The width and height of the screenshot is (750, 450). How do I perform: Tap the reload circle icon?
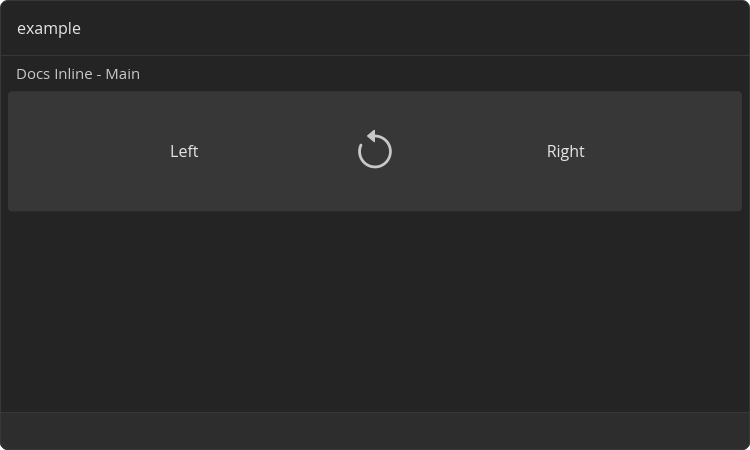click(375, 151)
